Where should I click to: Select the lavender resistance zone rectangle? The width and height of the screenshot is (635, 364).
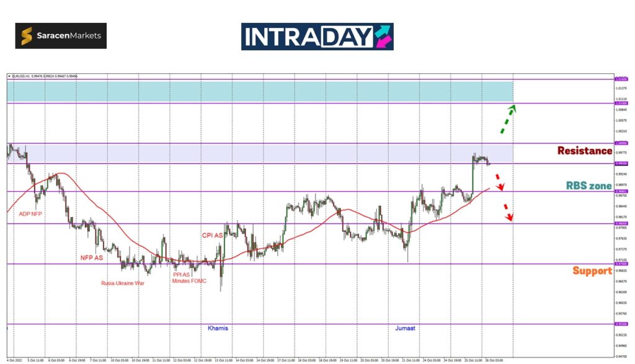(260, 153)
